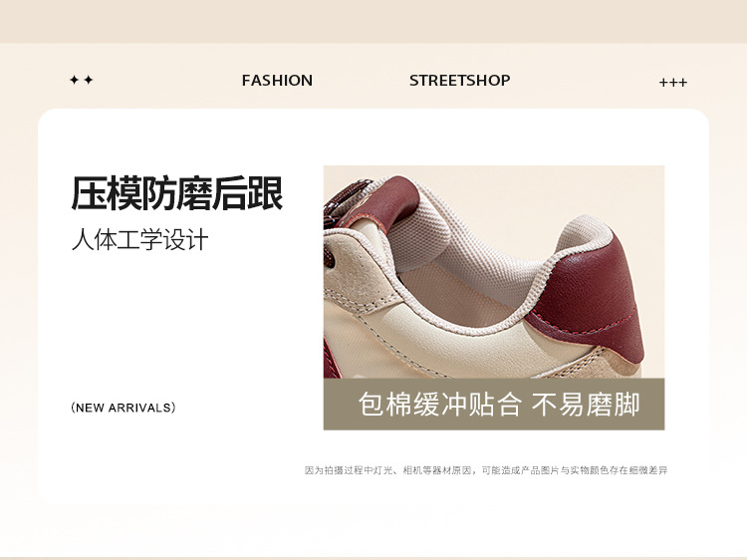The image size is (747, 560).
Task: Click the olive-khaki caption bar background
Action: pyautogui.click(x=494, y=405)
